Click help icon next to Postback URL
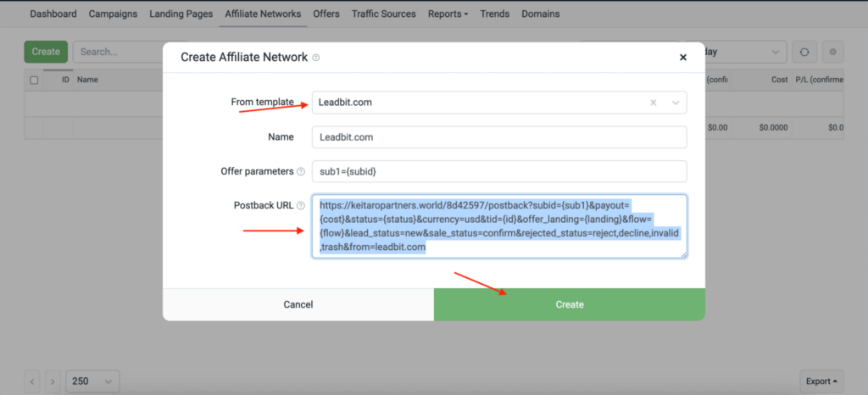 point(300,205)
